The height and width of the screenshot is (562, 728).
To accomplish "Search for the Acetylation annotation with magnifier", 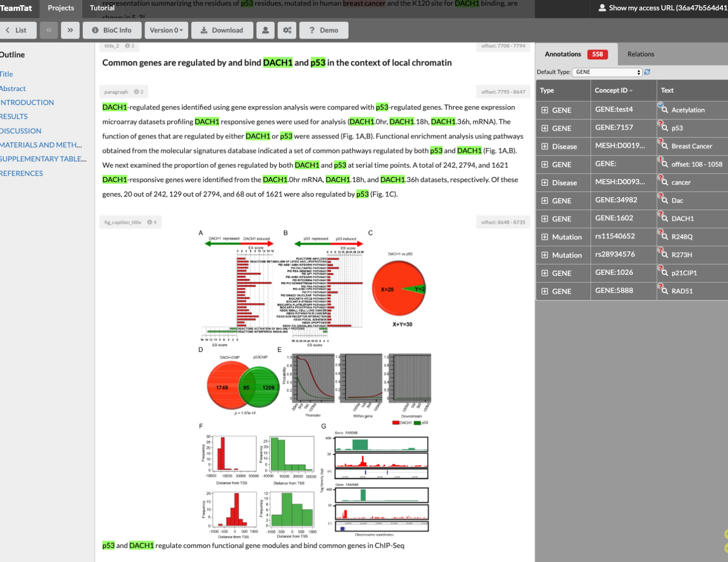I will click(x=665, y=110).
